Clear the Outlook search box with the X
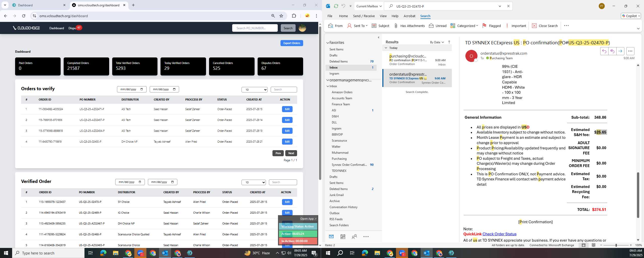This screenshot has width=644, height=258. (x=508, y=6)
